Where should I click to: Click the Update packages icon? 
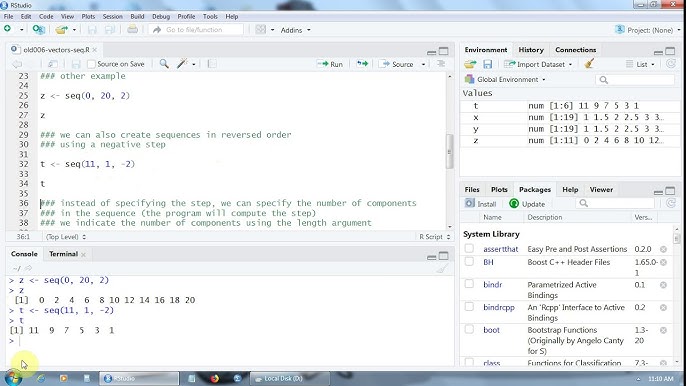pyautogui.click(x=527, y=204)
